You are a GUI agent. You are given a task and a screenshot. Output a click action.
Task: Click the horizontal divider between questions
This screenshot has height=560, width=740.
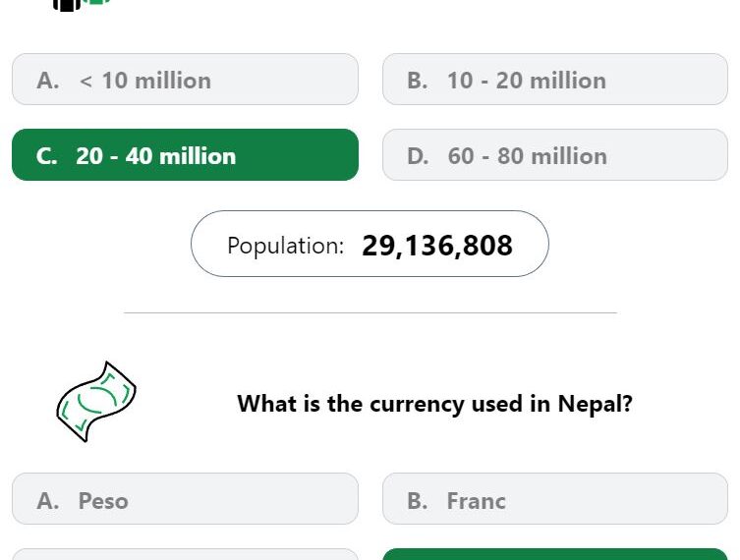coord(370,312)
